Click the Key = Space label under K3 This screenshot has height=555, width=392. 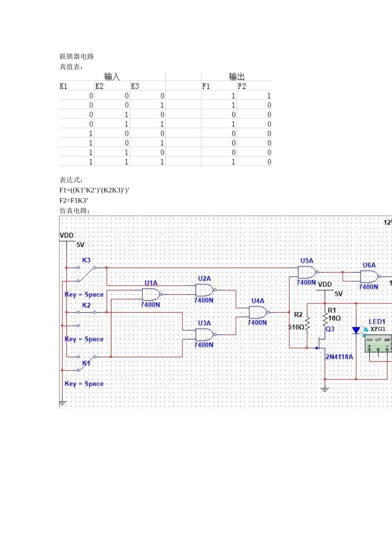point(84,294)
